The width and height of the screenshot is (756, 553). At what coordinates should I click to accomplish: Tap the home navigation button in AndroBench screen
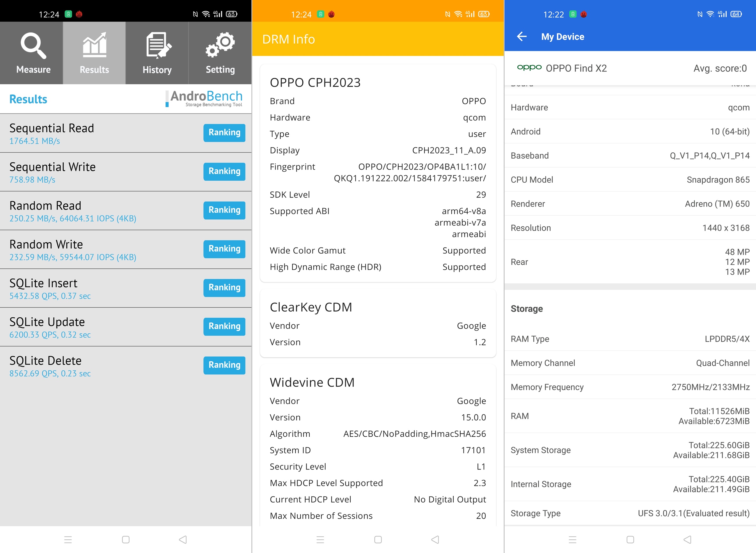pyautogui.click(x=126, y=539)
